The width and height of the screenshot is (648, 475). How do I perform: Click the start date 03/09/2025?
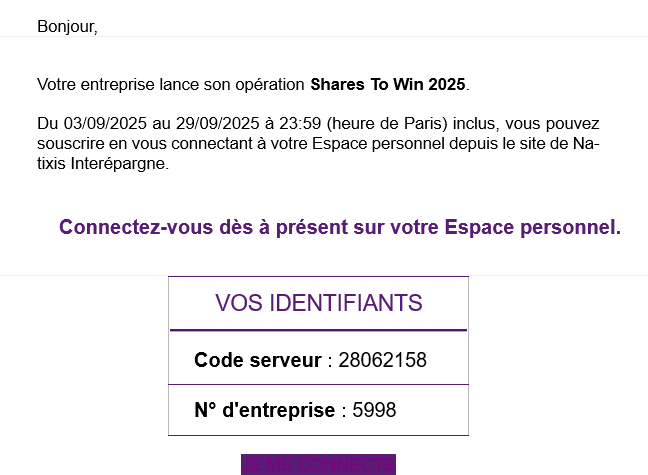(105, 123)
